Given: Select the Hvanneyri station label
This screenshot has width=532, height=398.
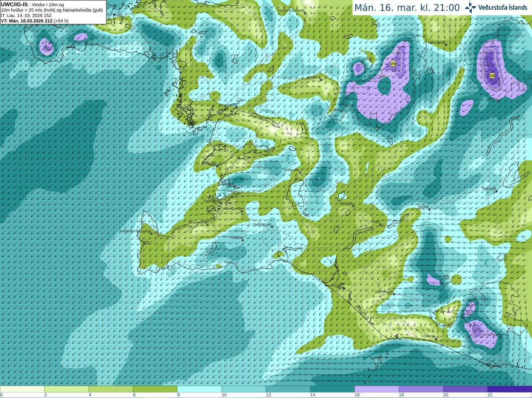Looking at the screenshot, I should [228, 105].
